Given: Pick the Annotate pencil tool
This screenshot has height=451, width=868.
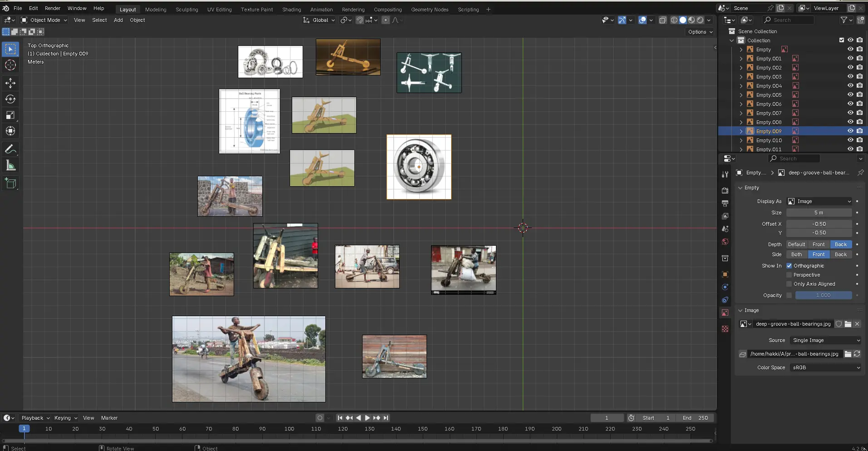Looking at the screenshot, I should pyautogui.click(x=10, y=149).
